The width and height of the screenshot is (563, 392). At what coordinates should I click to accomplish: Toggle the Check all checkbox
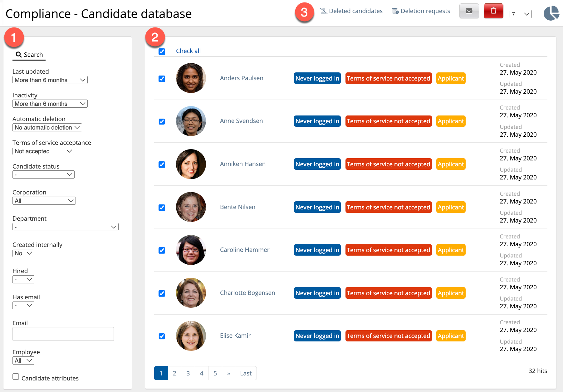(162, 51)
